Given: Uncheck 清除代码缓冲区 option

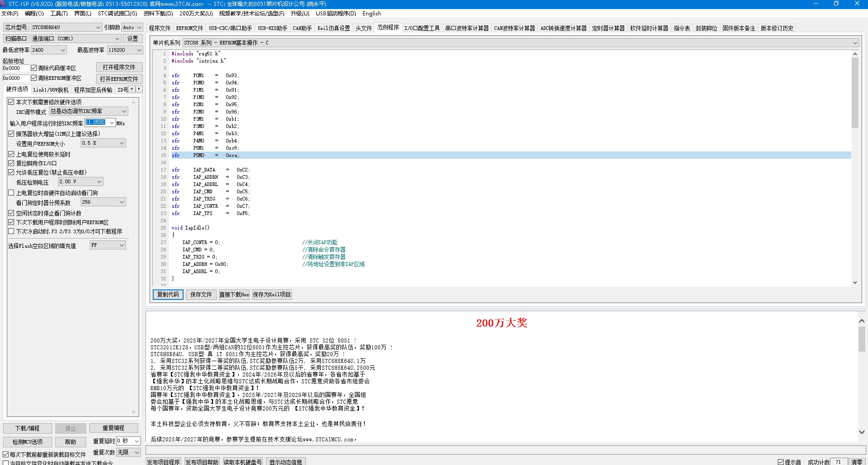Looking at the screenshot, I should (34, 68).
